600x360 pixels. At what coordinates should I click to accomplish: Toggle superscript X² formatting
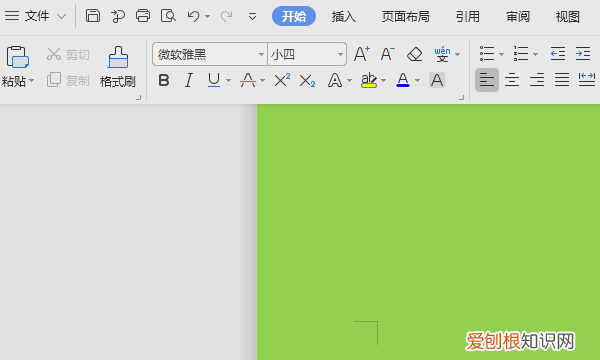(282, 80)
